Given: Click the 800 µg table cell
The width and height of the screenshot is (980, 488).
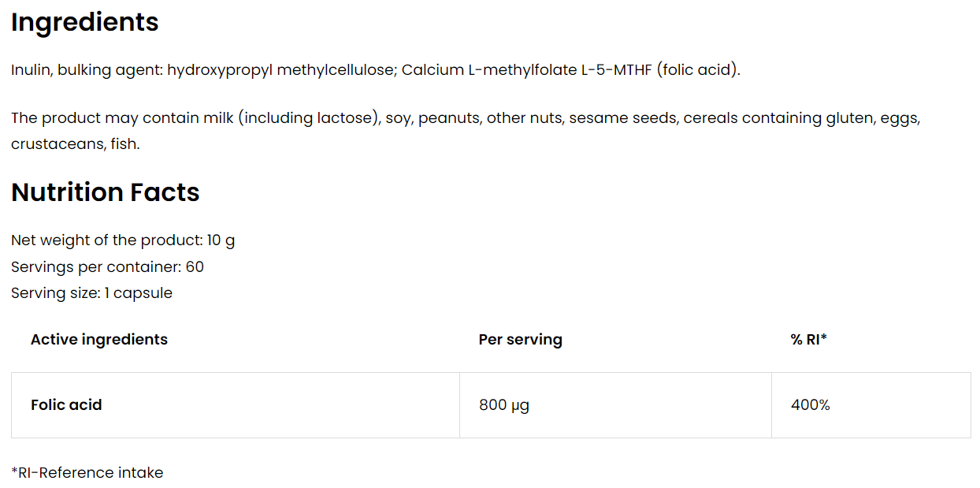Looking at the screenshot, I should [x=504, y=405].
